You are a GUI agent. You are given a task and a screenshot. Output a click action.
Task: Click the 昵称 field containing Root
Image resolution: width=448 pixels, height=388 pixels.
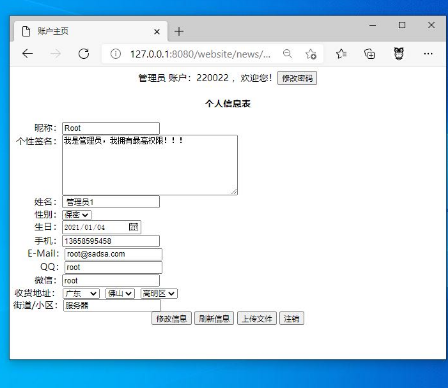111,128
